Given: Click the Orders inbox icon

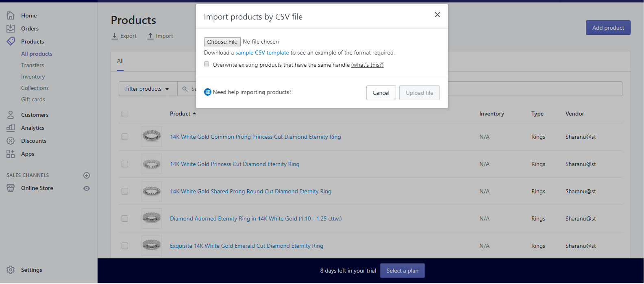Looking at the screenshot, I should pos(11,28).
